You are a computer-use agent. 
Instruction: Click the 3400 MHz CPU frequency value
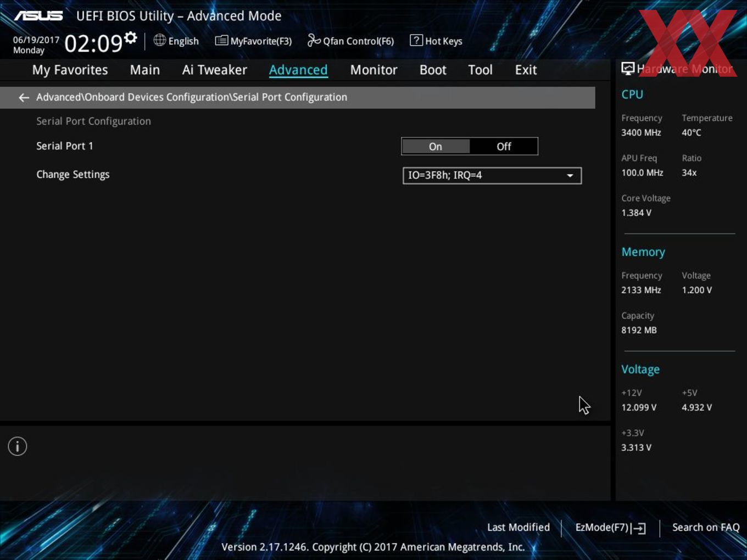point(641,133)
